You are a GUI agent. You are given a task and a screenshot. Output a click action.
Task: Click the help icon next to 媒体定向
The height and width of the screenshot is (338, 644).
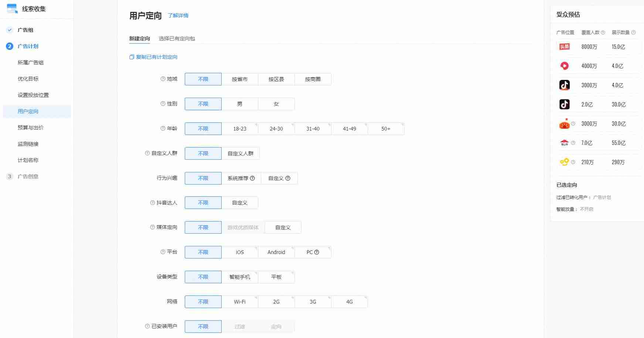tap(152, 227)
